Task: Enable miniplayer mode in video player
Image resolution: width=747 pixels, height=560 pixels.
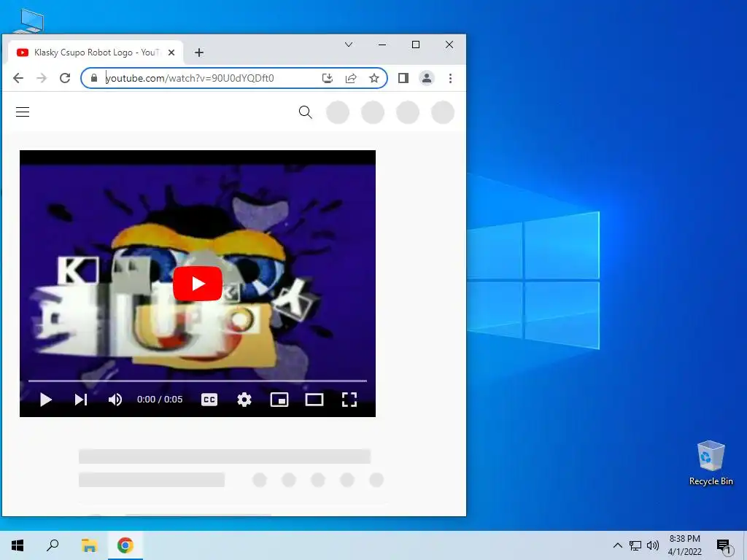Action: coord(279,400)
